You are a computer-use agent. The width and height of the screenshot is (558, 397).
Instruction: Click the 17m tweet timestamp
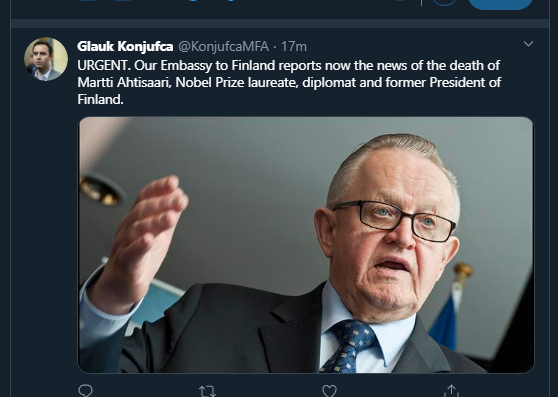click(x=294, y=46)
